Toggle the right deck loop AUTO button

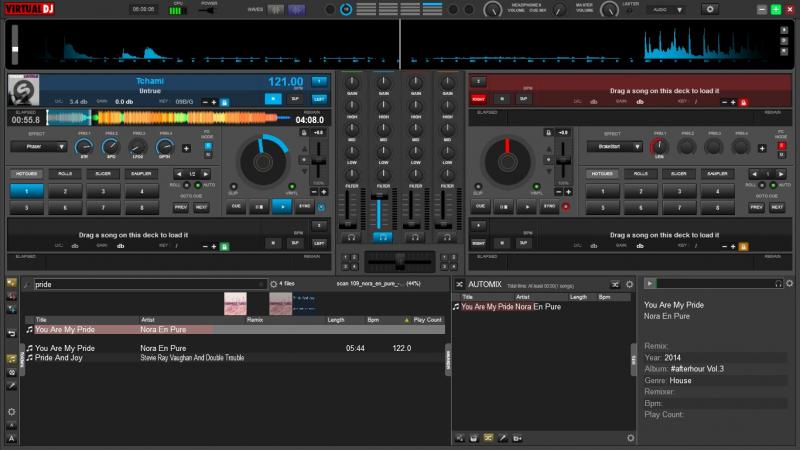[x=773, y=185]
